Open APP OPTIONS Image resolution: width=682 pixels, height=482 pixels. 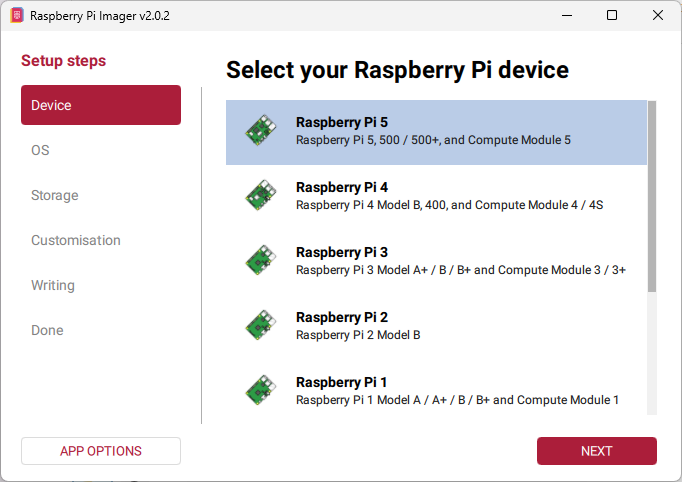(101, 451)
